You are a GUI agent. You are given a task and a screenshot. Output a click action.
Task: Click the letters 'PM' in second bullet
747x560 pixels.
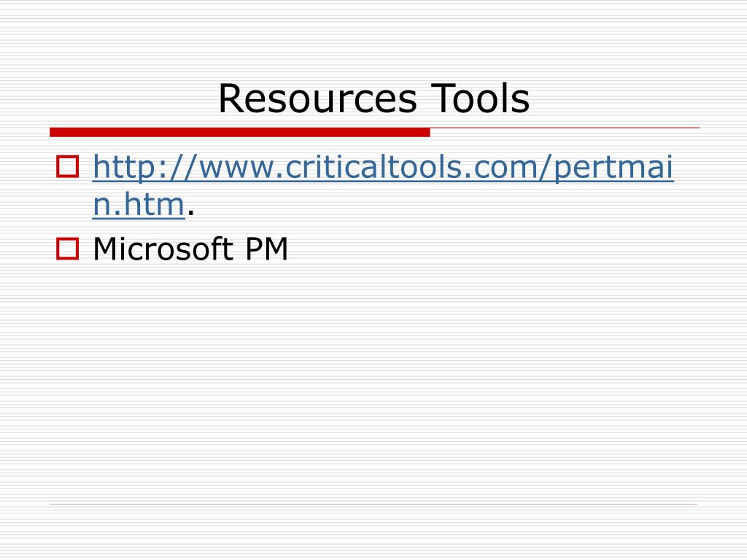(x=266, y=249)
